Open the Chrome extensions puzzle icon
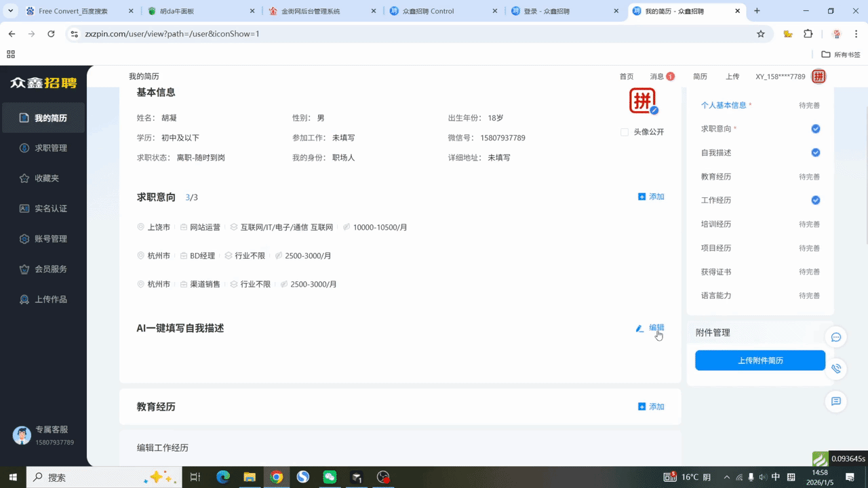This screenshot has width=868, height=488. pos(808,34)
